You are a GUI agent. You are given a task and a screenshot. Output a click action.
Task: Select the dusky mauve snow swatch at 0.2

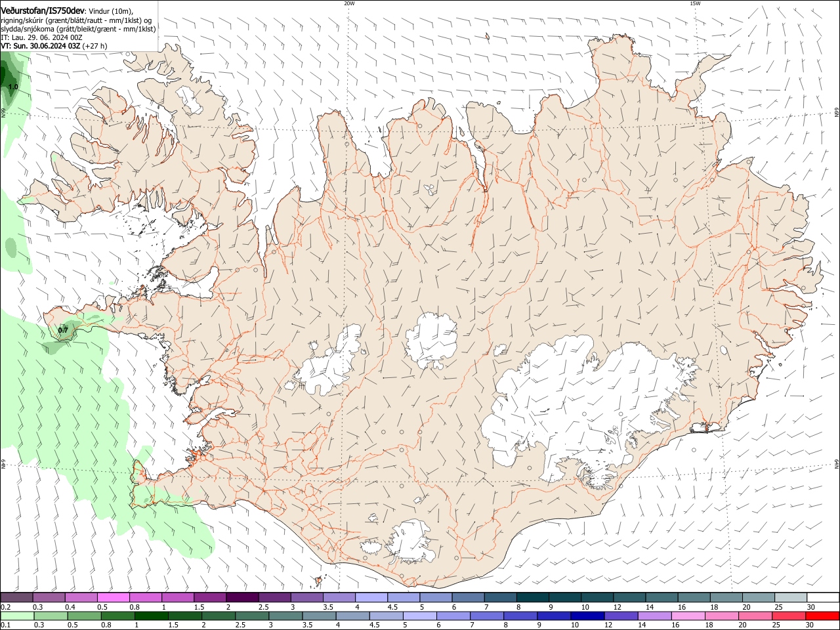coord(16,598)
